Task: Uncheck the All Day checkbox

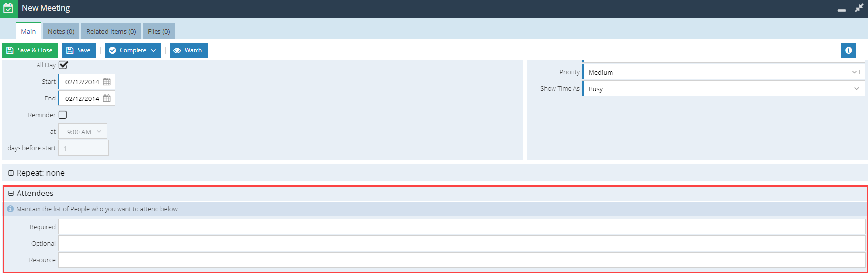Action: 63,65
